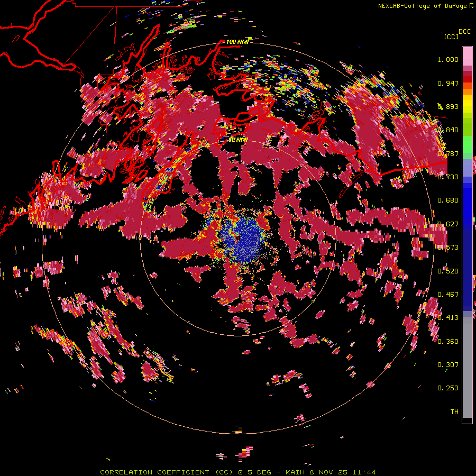The image size is (476, 476).
Task: Select the 0.627 scale value
Action: pos(448,224)
